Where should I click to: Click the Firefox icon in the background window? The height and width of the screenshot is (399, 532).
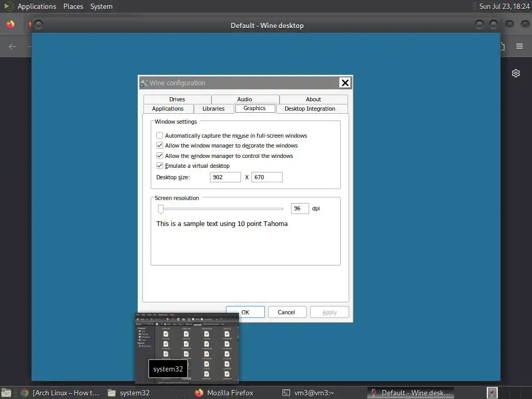click(10, 24)
